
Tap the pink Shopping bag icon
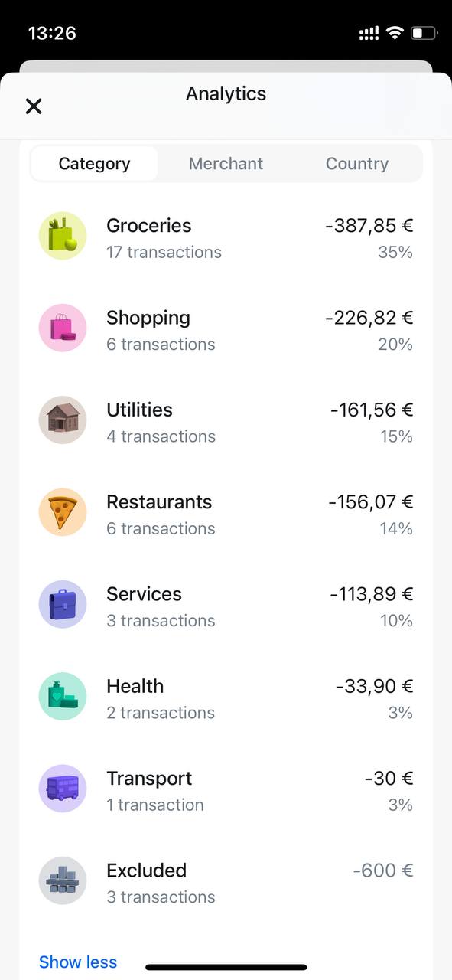(x=63, y=328)
